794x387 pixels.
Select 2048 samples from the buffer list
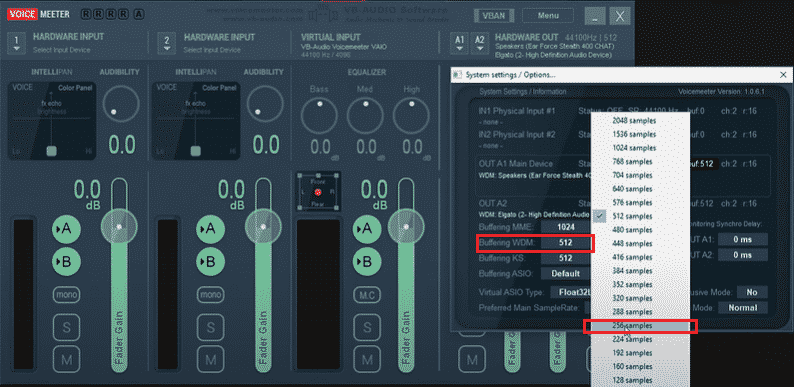641,121
